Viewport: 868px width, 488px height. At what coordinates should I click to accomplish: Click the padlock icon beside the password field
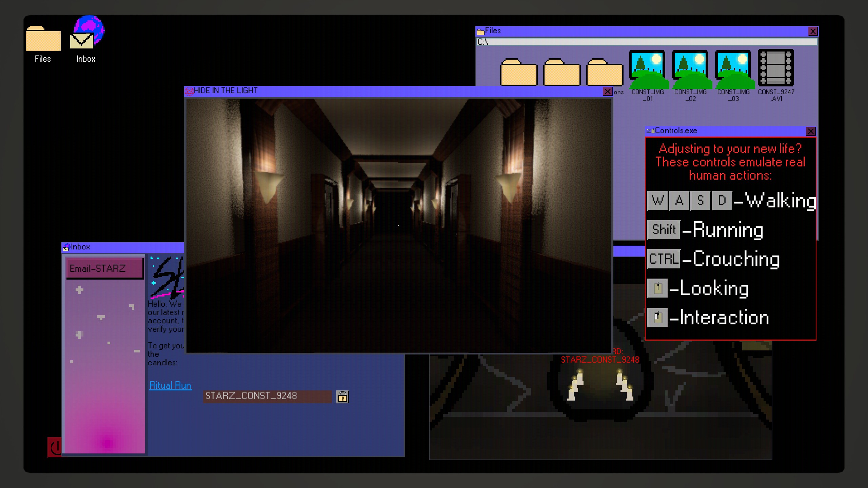pos(342,396)
